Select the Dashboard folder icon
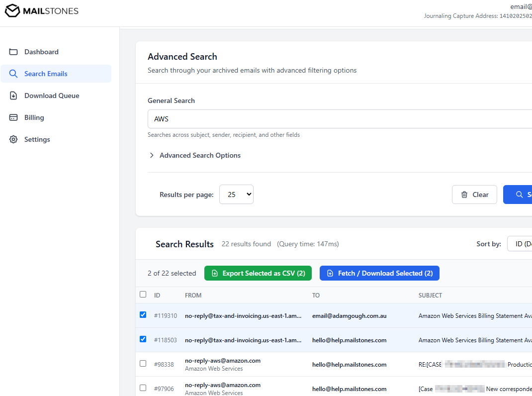532x396 pixels. click(x=14, y=52)
